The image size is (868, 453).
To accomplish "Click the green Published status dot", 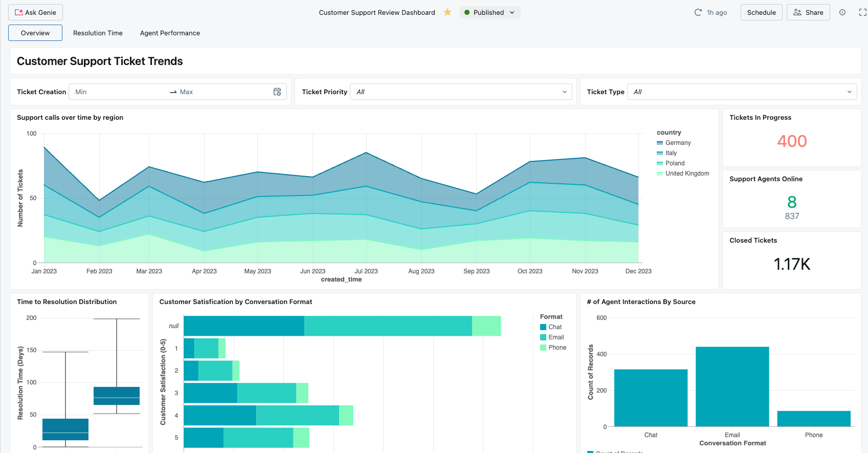I will (467, 12).
